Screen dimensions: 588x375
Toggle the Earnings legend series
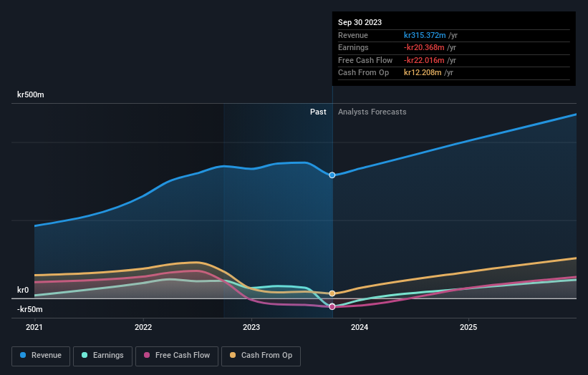pyautogui.click(x=102, y=356)
